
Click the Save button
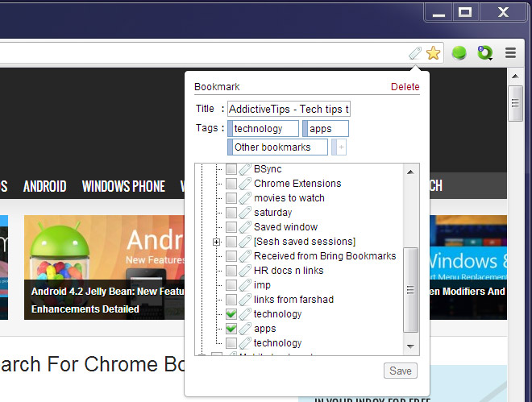[401, 371]
